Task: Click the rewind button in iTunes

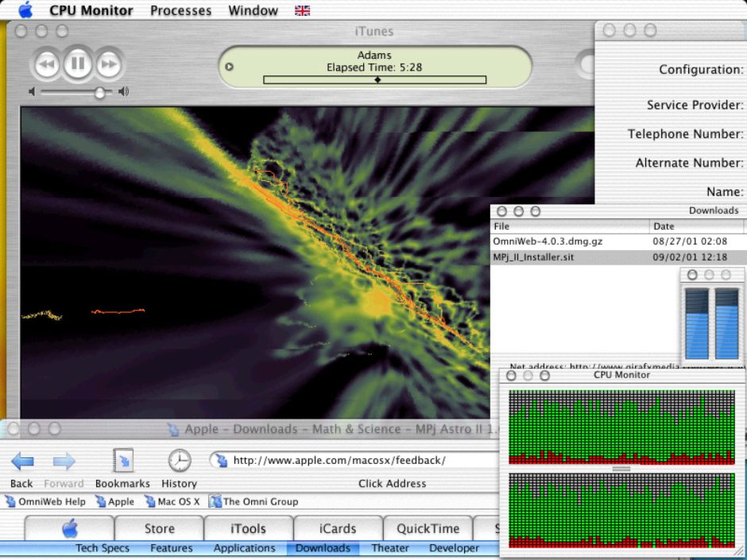Action: [x=47, y=64]
